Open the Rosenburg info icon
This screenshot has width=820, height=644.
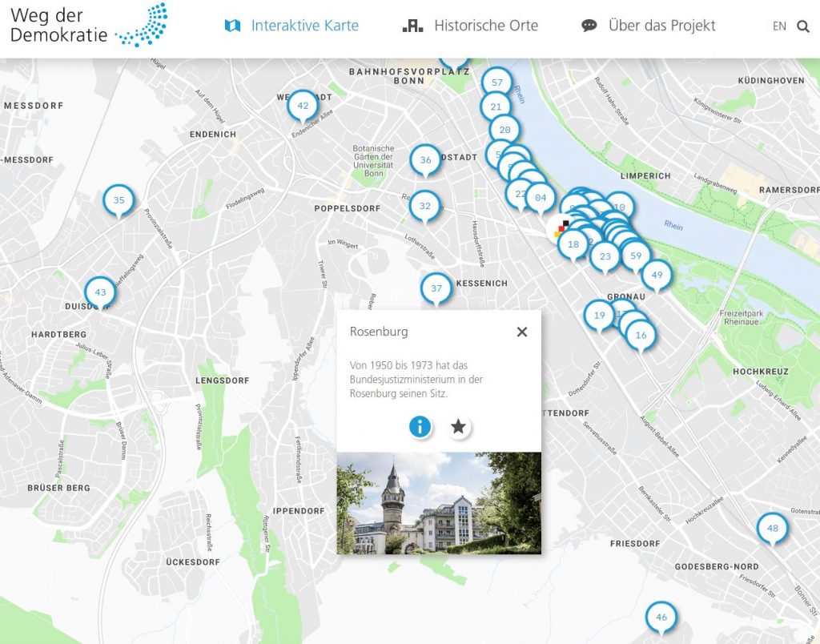pos(420,427)
